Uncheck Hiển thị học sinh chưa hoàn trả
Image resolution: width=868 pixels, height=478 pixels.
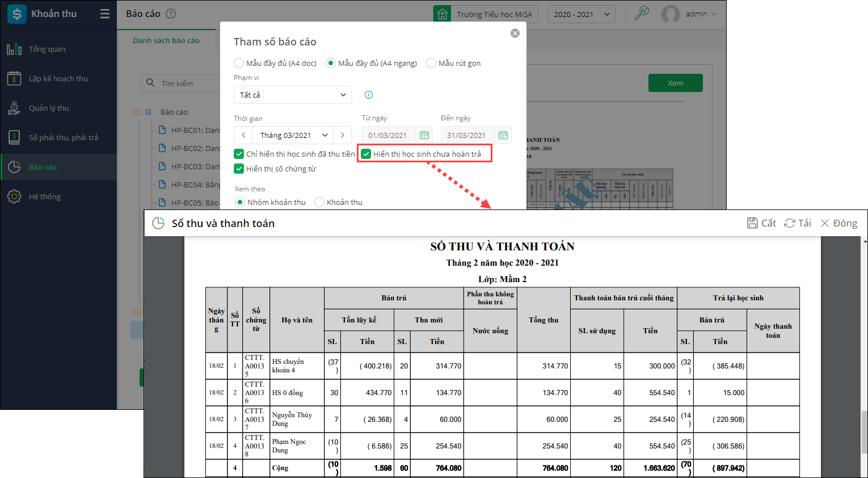click(x=366, y=154)
